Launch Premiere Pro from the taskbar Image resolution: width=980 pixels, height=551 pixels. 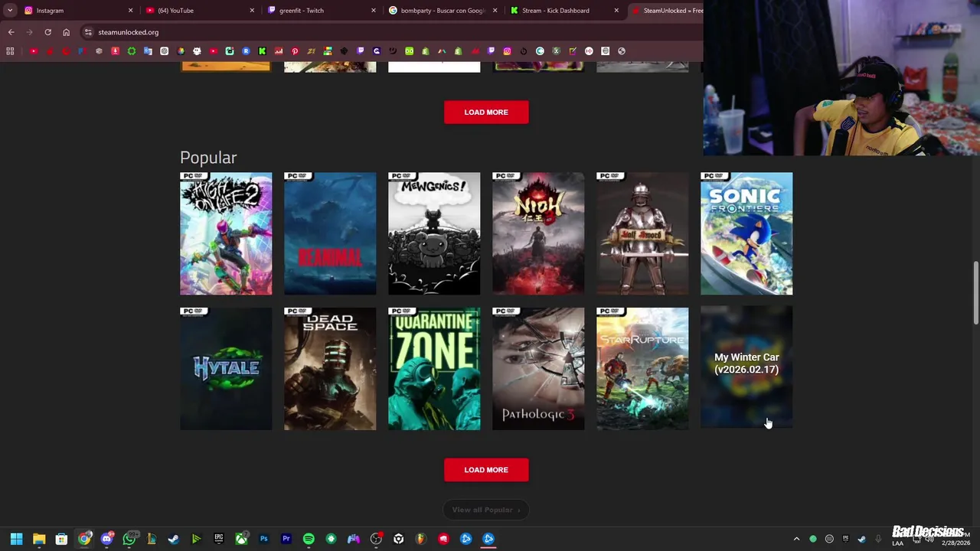pos(286,539)
